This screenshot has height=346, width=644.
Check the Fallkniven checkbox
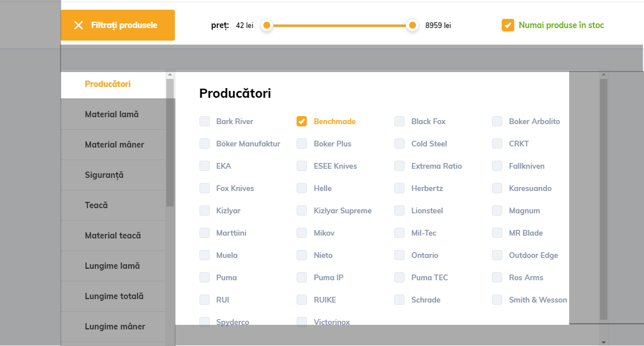497,166
